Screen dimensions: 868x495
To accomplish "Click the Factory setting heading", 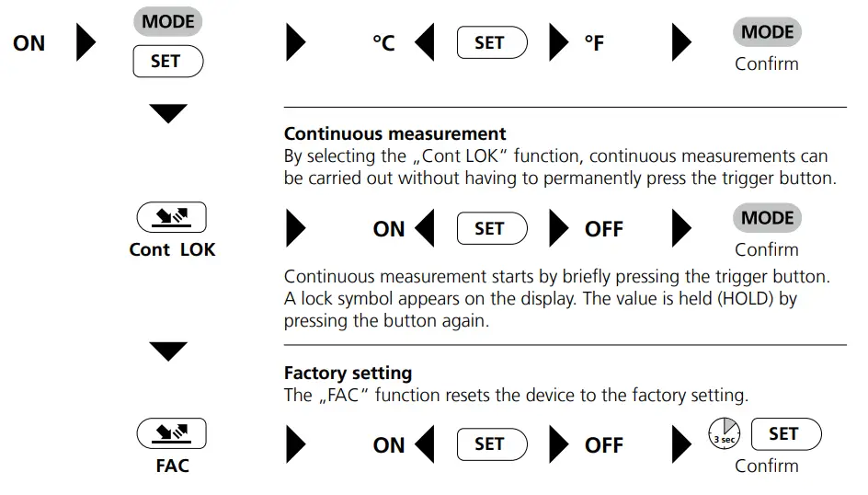I will (x=348, y=374).
